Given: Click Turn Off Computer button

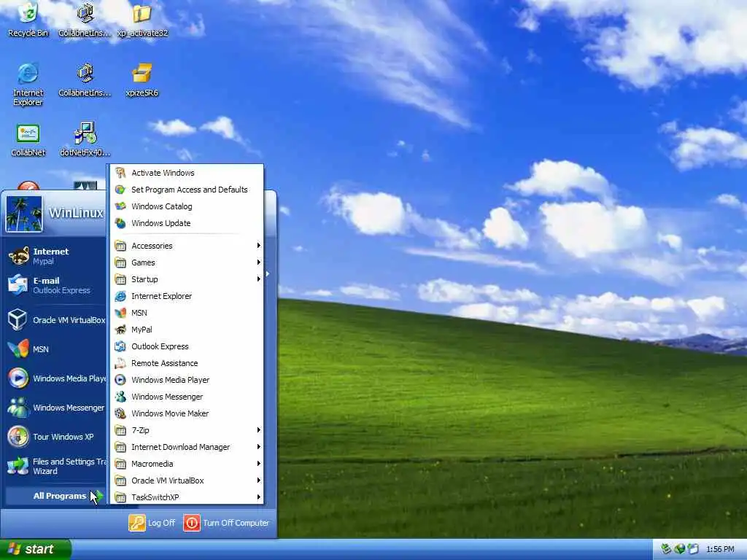Looking at the screenshot, I should point(226,523).
